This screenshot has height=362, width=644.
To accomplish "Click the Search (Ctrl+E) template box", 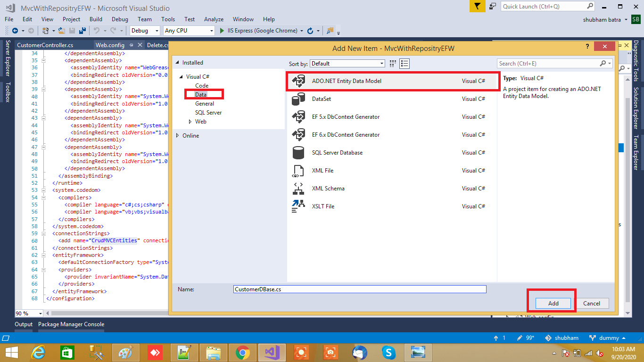I will [554, 64].
